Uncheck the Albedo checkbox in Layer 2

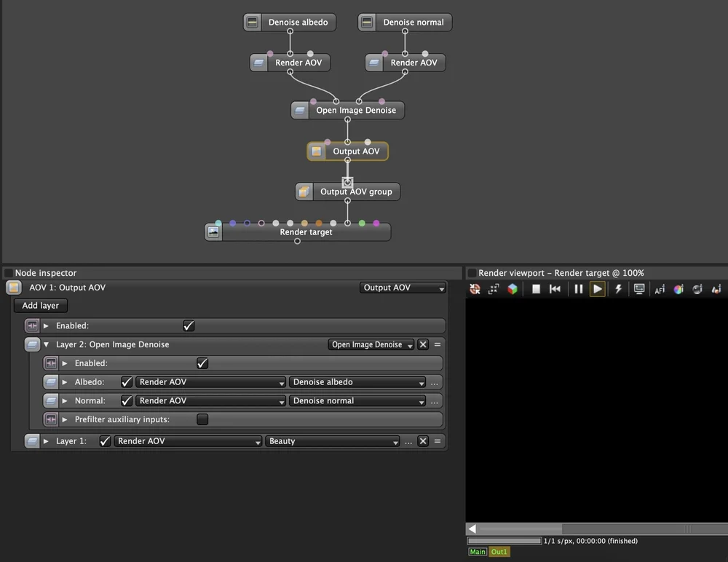pos(126,381)
